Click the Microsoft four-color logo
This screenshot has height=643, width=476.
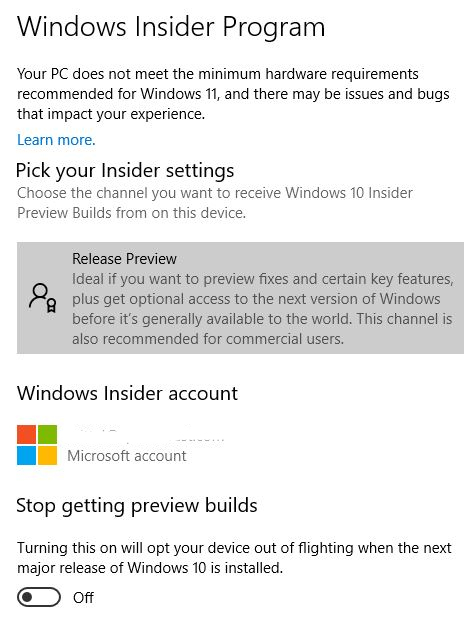pyautogui.click(x=37, y=445)
